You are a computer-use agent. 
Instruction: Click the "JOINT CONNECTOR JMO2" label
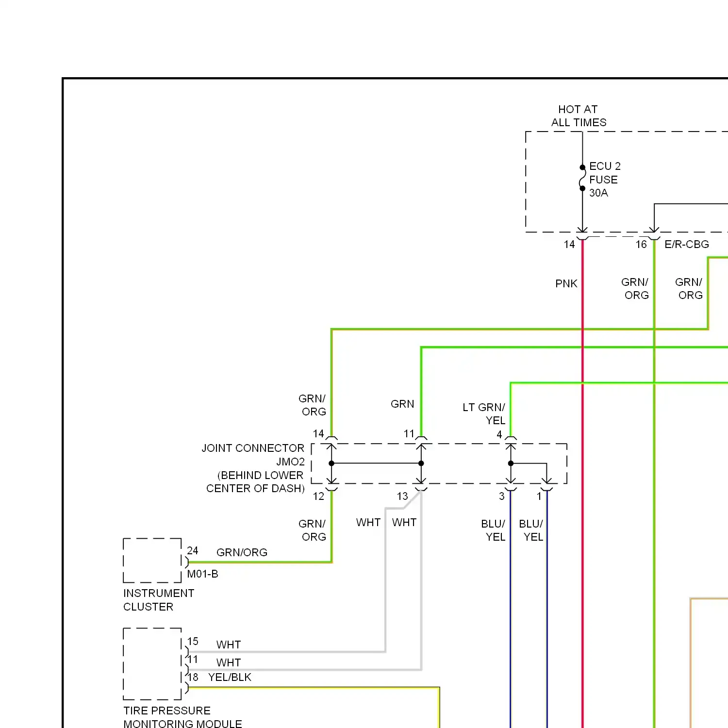coord(253,455)
